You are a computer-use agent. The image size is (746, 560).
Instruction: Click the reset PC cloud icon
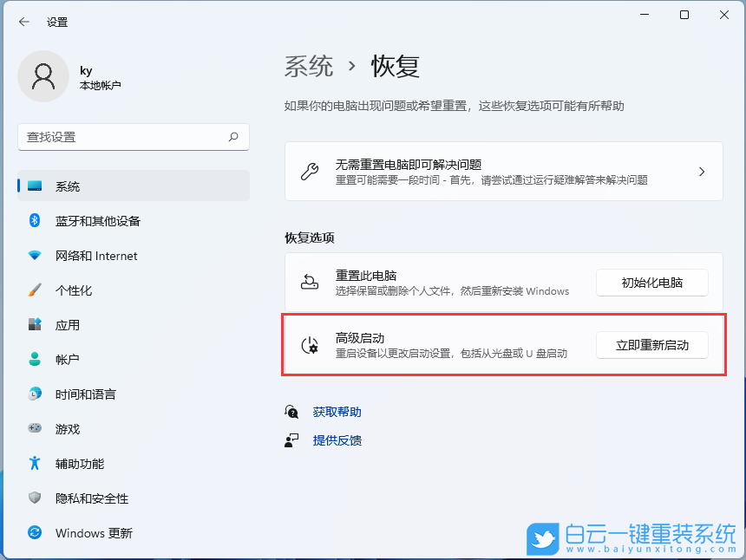pyautogui.click(x=310, y=282)
